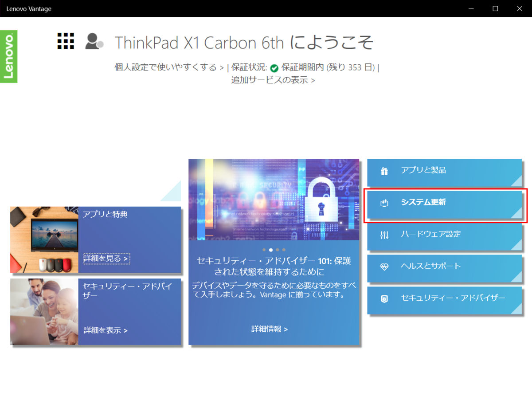Close the Lenovo Vantage window

pyautogui.click(x=520, y=8)
